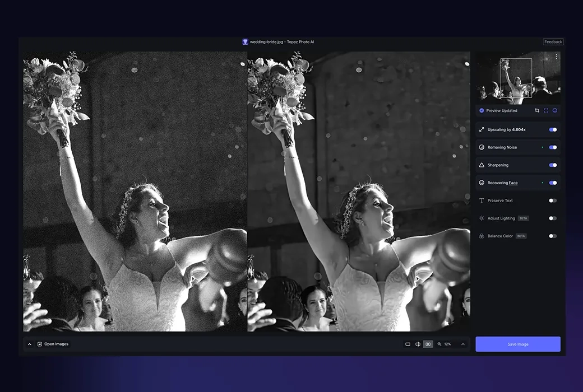Enable the Balance Color toggle
583x392 pixels.
click(x=553, y=236)
